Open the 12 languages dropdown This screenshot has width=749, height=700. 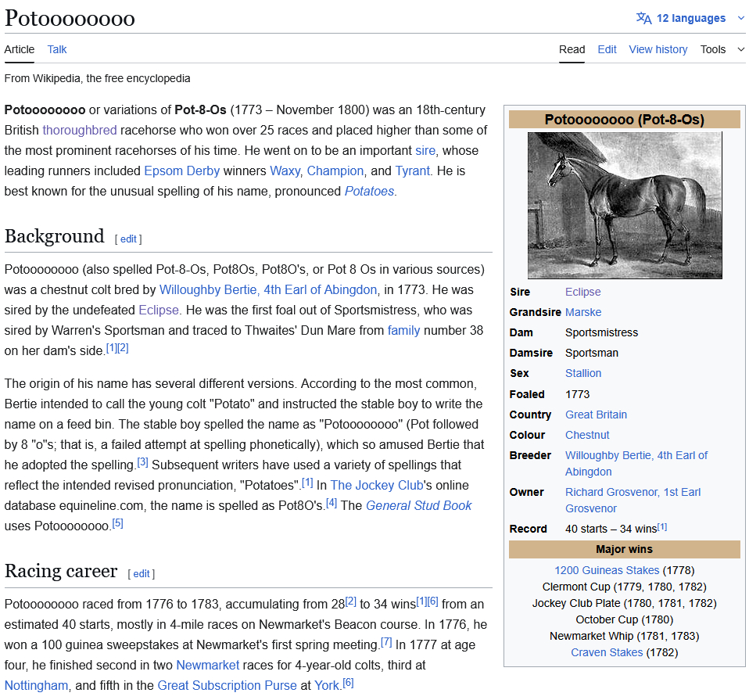tap(690, 18)
